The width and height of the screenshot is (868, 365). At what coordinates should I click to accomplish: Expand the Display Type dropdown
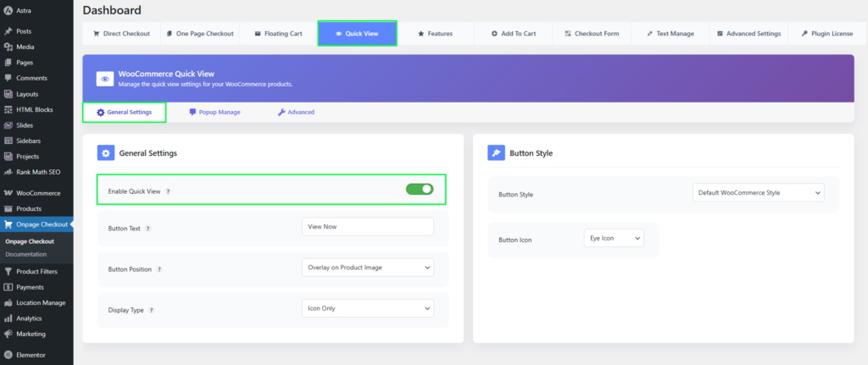point(367,308)
